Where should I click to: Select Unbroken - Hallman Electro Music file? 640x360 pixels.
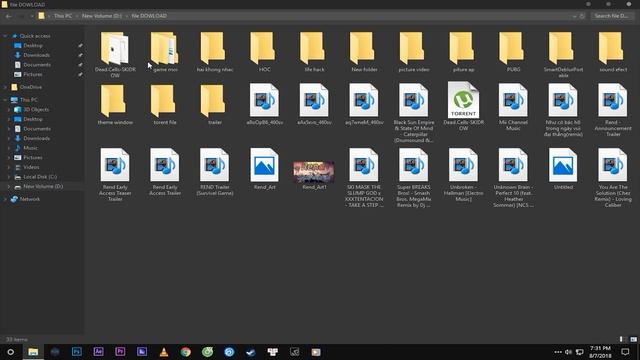463,175
